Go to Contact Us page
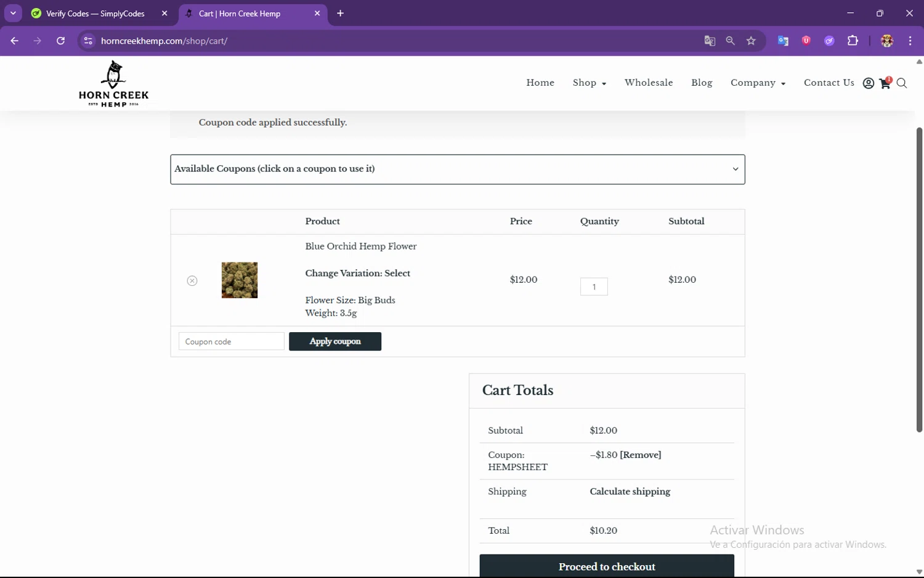 click(x=829, y=83)
